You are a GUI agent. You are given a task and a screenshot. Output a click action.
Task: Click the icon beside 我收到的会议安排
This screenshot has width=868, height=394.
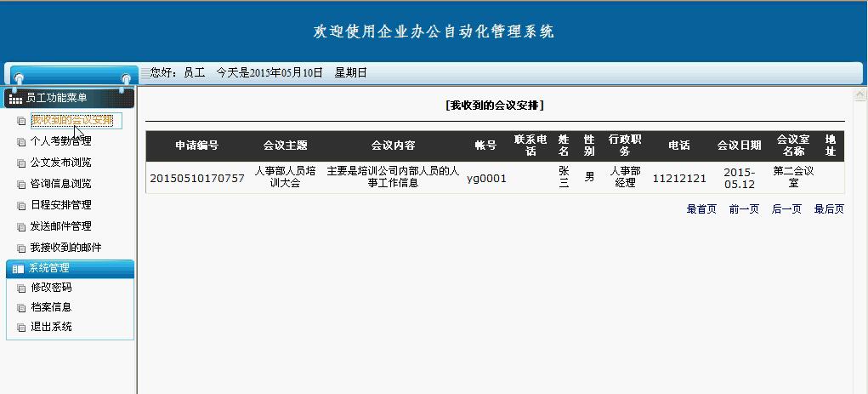[21, 121]
